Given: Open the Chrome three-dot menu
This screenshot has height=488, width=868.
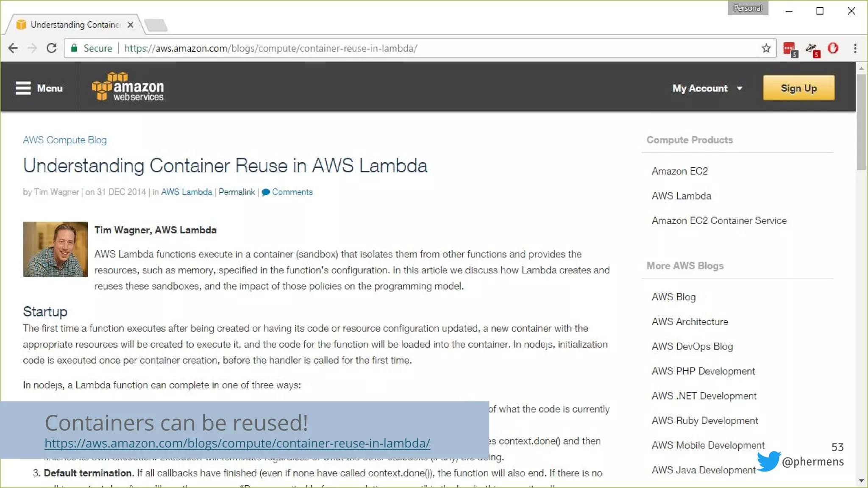Looking at the screenshot, I should 855,48.
